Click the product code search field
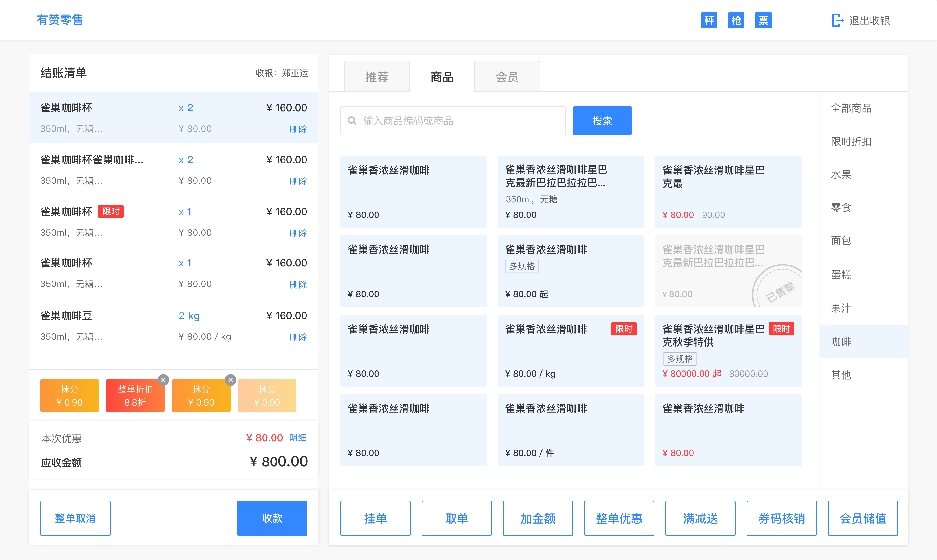The width and height of the screenshot is (937, 560). tap(453, 121)
